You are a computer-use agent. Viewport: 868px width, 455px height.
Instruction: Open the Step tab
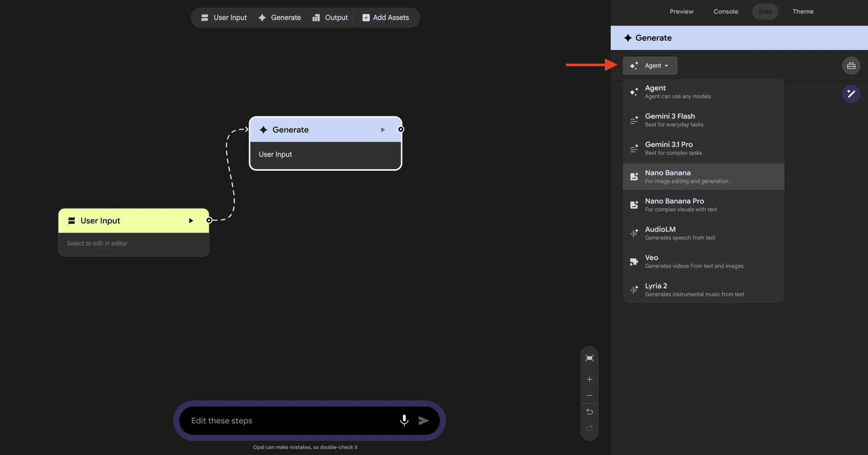click(x=765, y=12)
